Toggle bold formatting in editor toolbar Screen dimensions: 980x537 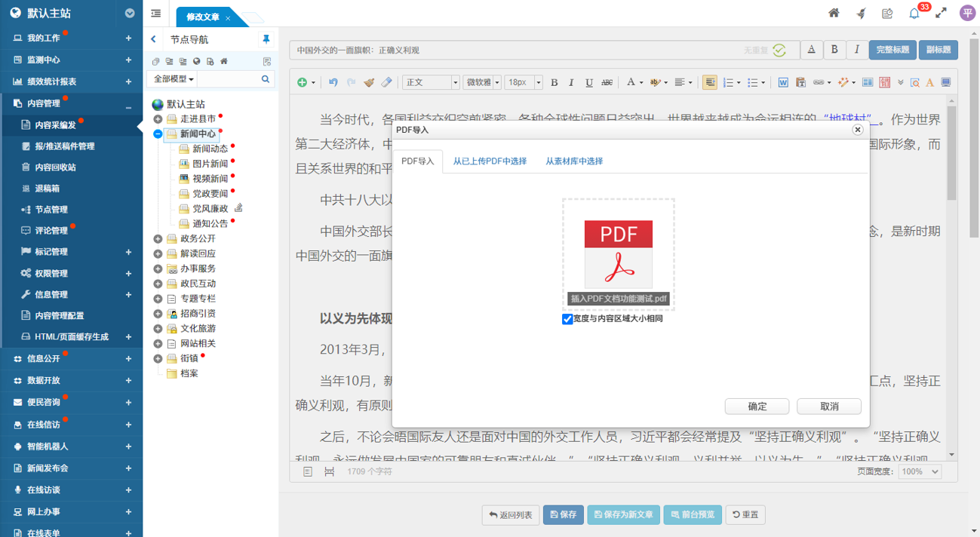click(x=554, y=83)
